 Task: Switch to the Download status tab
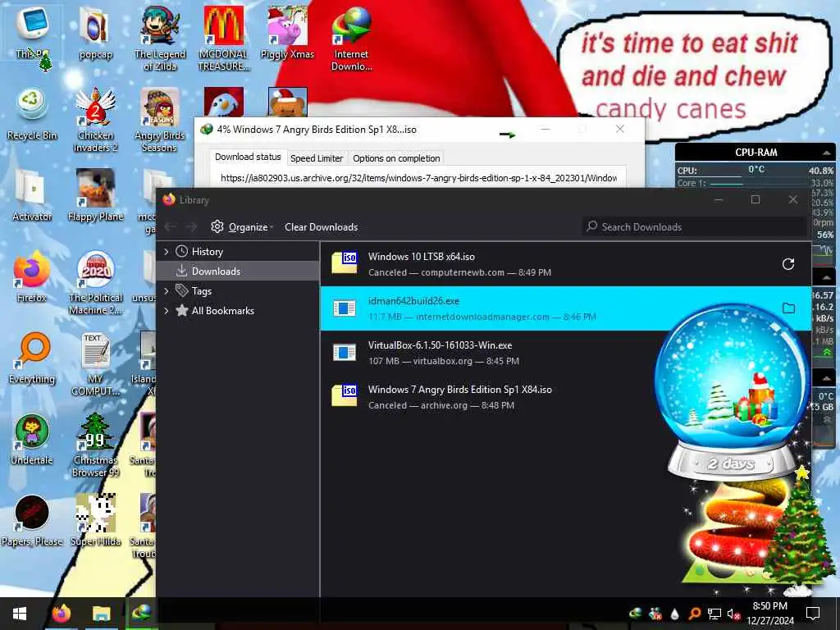248,157
